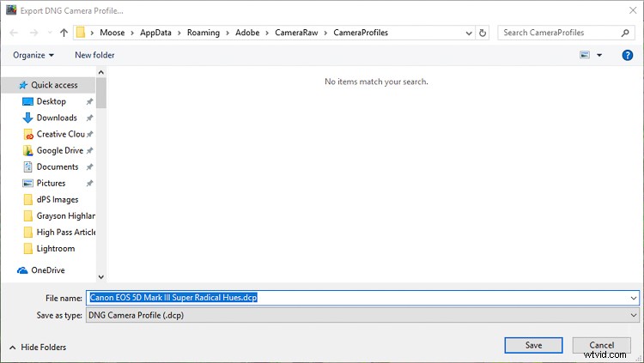Open the Organize menu
The height and width of the screenshot is (363, 644).
(33, 55)
